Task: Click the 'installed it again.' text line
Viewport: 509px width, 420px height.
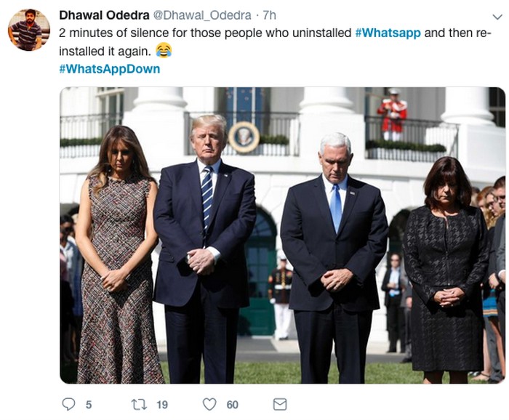Action: (105, 52)
